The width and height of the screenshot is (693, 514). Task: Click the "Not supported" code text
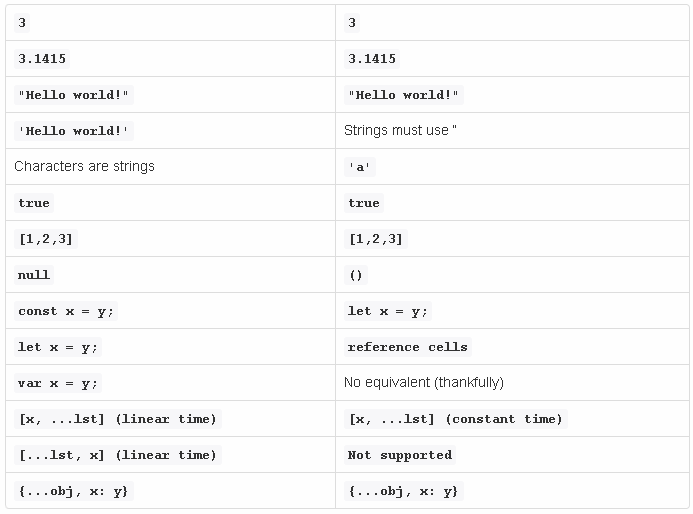[399, 455]
